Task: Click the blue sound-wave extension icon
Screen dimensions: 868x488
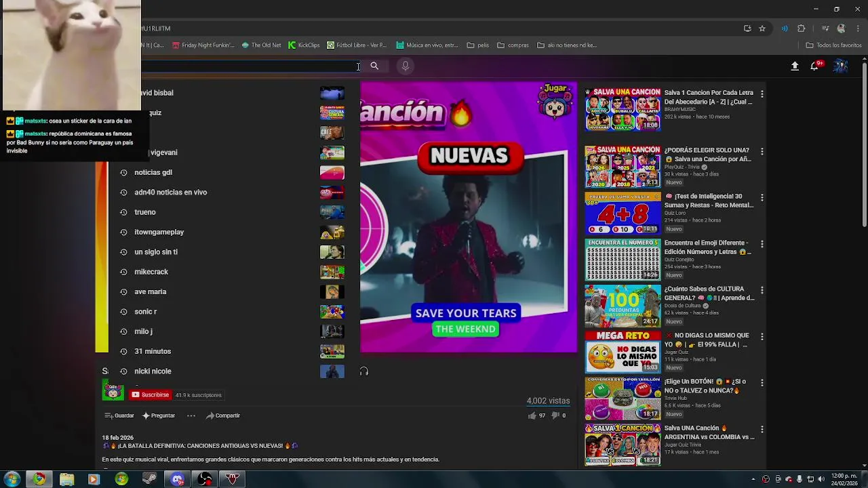Action: pos(785,28)
